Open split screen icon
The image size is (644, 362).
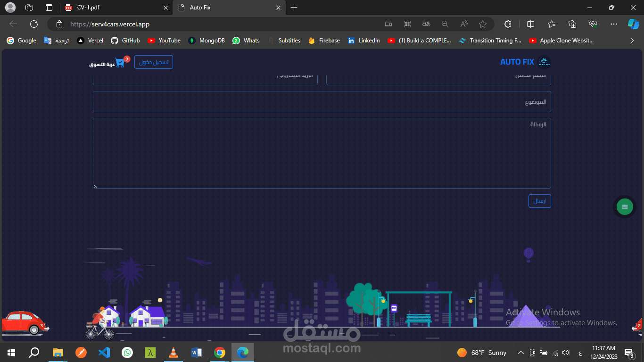[530, 24]
